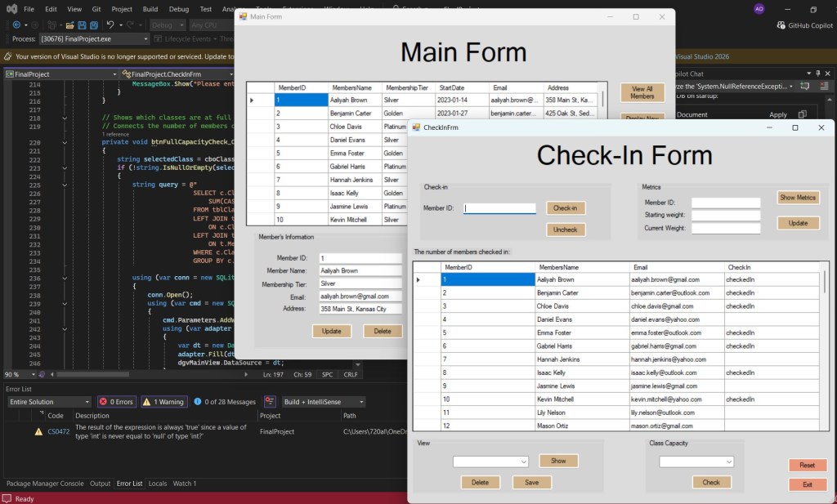The height and width of the screenshot is (504, 837).
Task: Open the Build + IntelliSense dropdown
Action: tap(324, 402)
